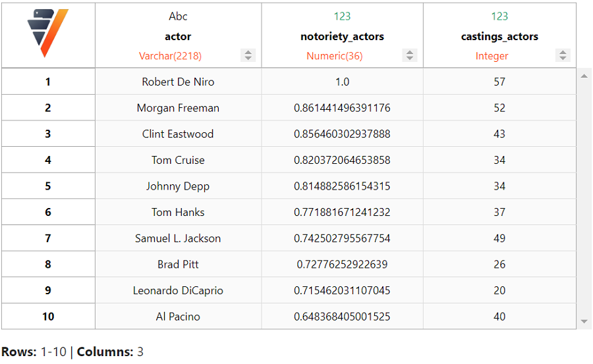The height and width of the screenshot is (364, 593).
Task: Click the 123 type icon above notoriety_actors
Action: [342, 16]
